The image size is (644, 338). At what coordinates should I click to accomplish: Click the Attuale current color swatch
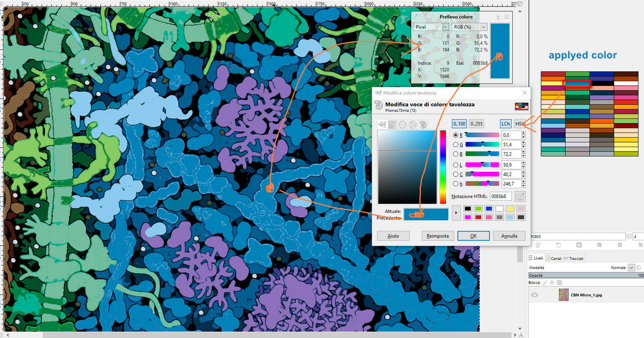click(425, 211)
